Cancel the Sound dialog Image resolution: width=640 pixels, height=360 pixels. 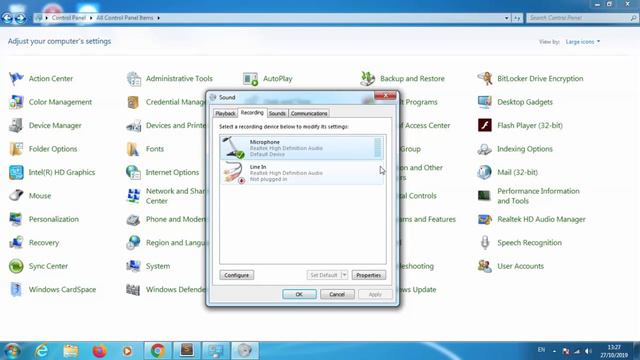click(x=337, y=294)
